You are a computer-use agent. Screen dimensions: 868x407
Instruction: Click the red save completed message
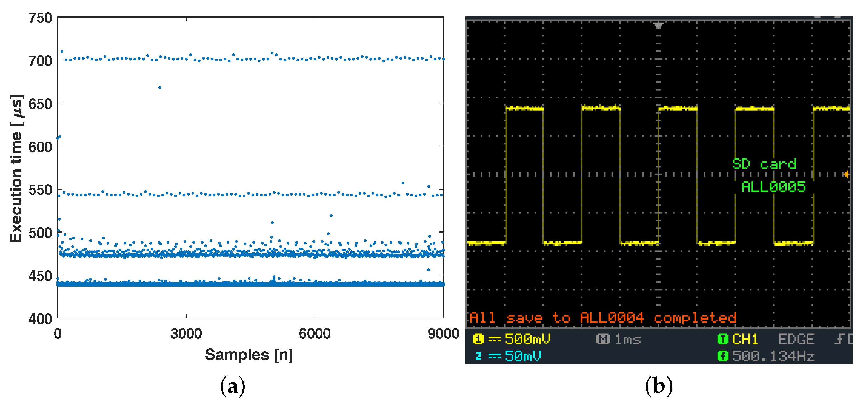603,318
